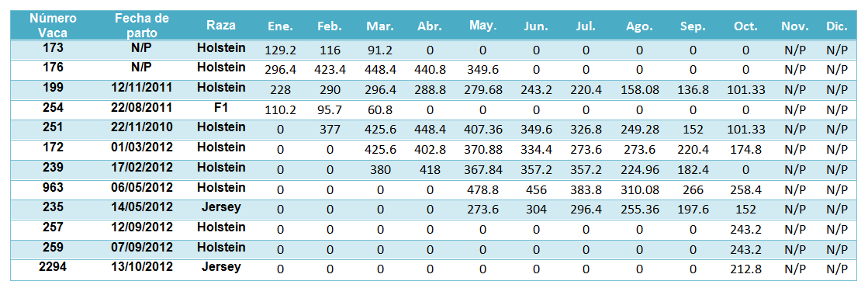Click the Número Vaca column header

click(x=54, y=25)
